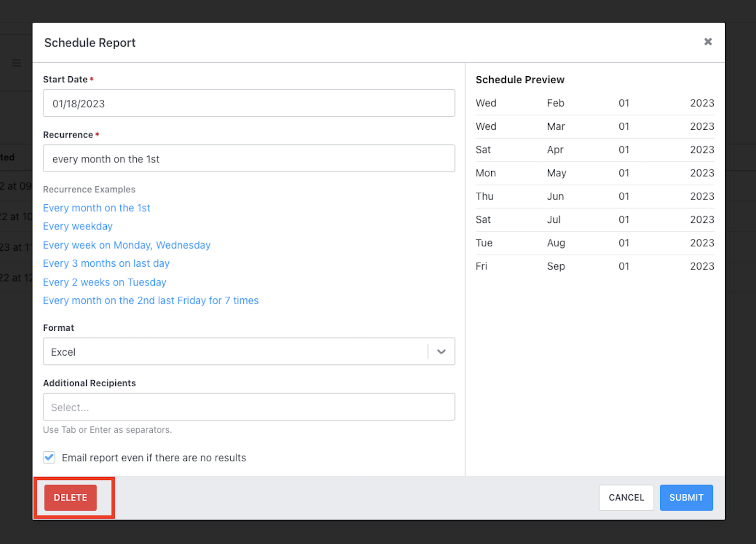Select the Excel format combo box

[249, 352]
